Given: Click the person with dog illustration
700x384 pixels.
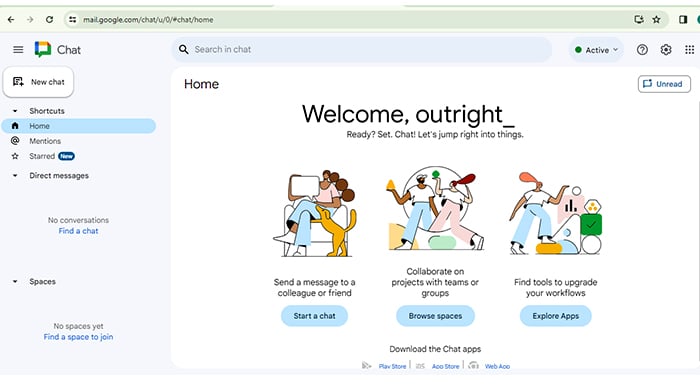Looking at the screenshot, I should click(315, 213).
